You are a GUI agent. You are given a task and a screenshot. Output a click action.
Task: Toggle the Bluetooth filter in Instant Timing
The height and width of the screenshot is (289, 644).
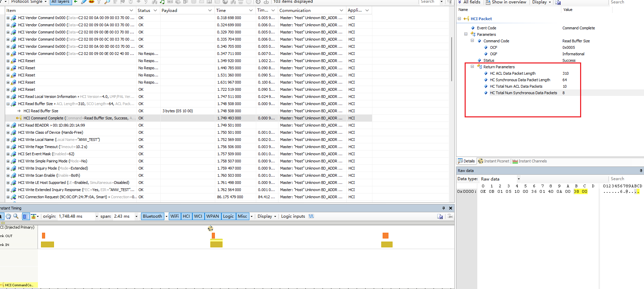[x=152, y=216]
